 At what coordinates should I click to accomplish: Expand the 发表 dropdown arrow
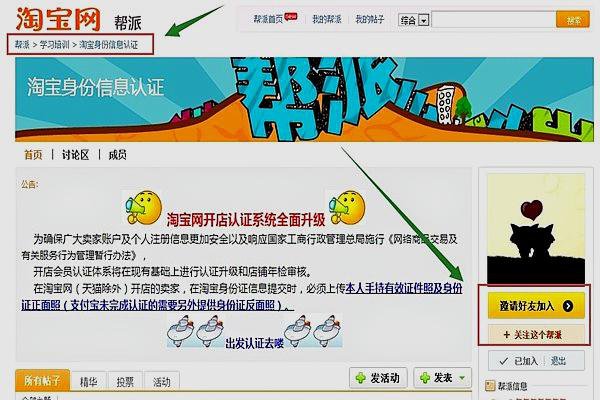pyautogui.click(x=461, y=379)
